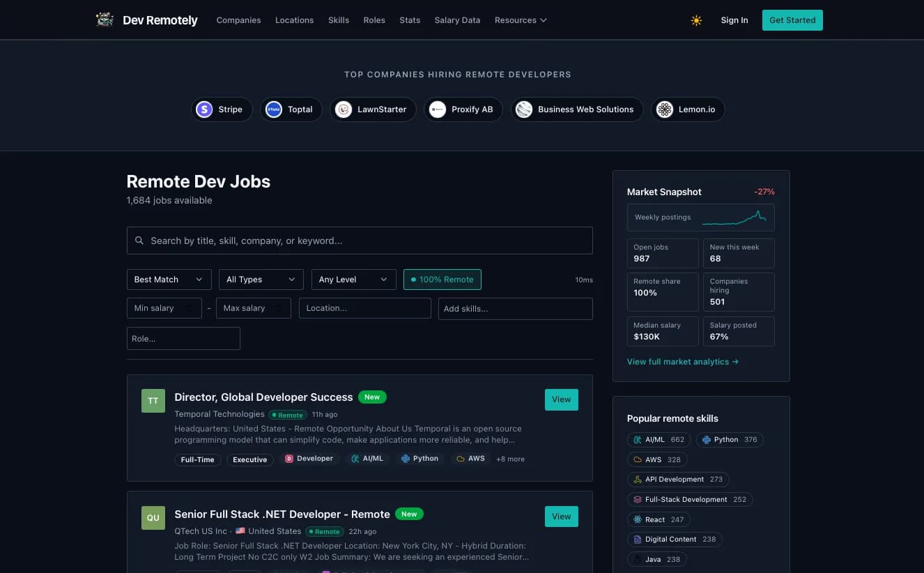Click the Python tag icon on Director job
This screenshot has width=924, height=573.
coord(406,459)
